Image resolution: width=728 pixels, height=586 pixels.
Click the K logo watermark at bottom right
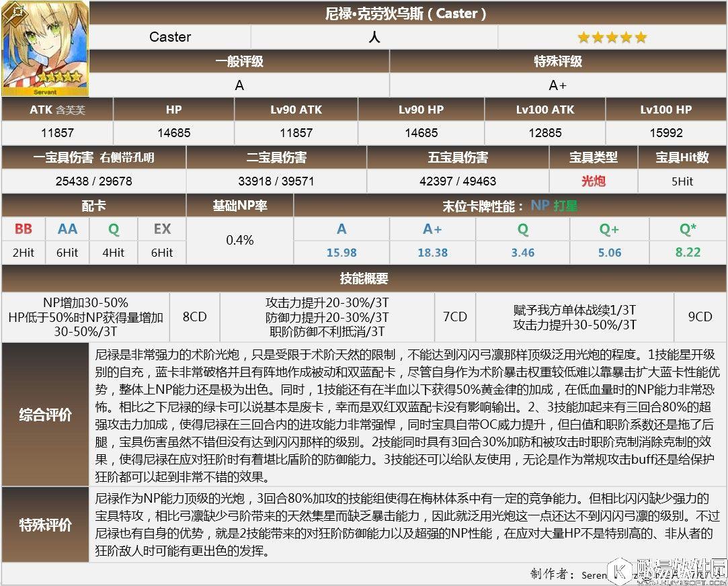coord(619,571)
